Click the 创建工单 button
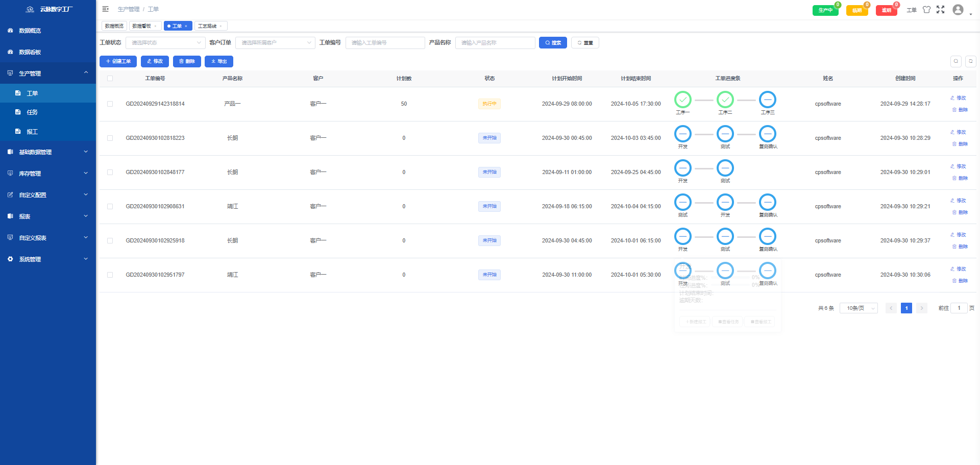The width and height of the screenshot is (980, 465). pyautogui.click(x=118, y=61)
